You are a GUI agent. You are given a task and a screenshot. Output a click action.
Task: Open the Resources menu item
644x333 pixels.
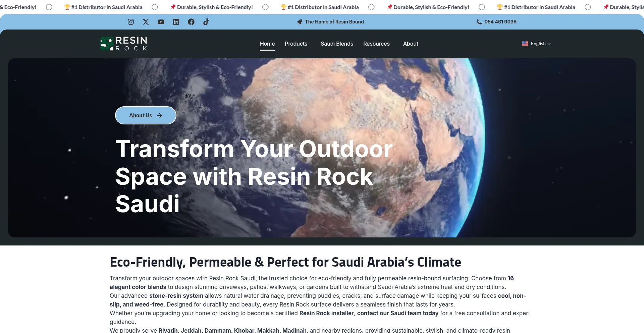(x=376, y=44)
